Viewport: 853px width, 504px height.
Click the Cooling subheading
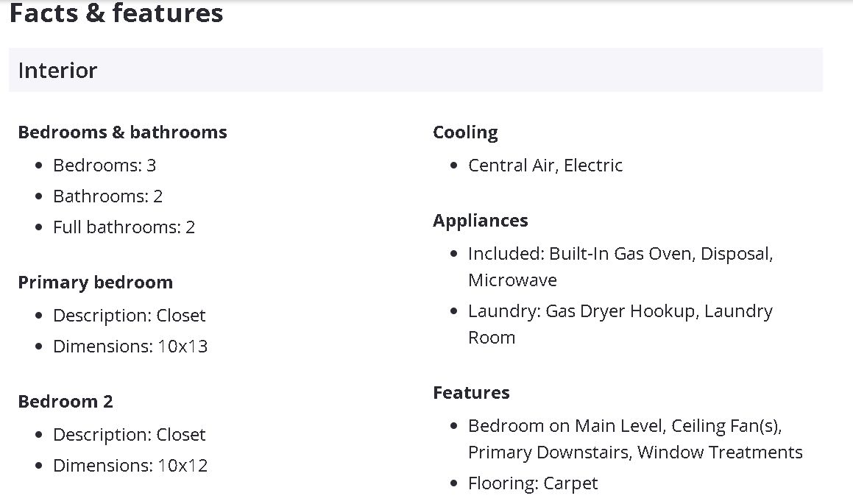click(465, 132)
